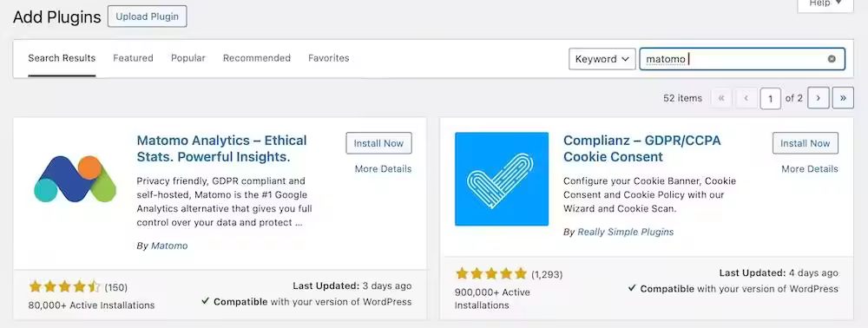Viewport: 868px width, 328px height.
Task: Open the Favorites tab
Action: pos(329,58)
